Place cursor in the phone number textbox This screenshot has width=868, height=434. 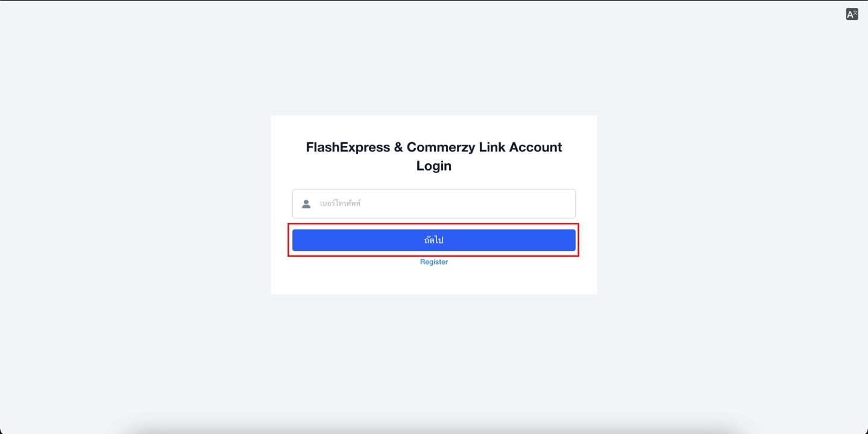[434, 204]
